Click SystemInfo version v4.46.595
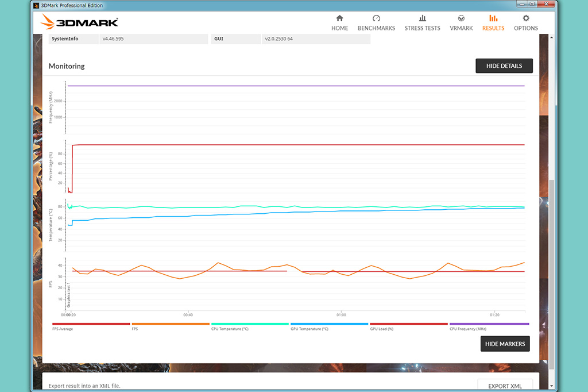This screenshot has width=588, height=392. coord(113,39)
